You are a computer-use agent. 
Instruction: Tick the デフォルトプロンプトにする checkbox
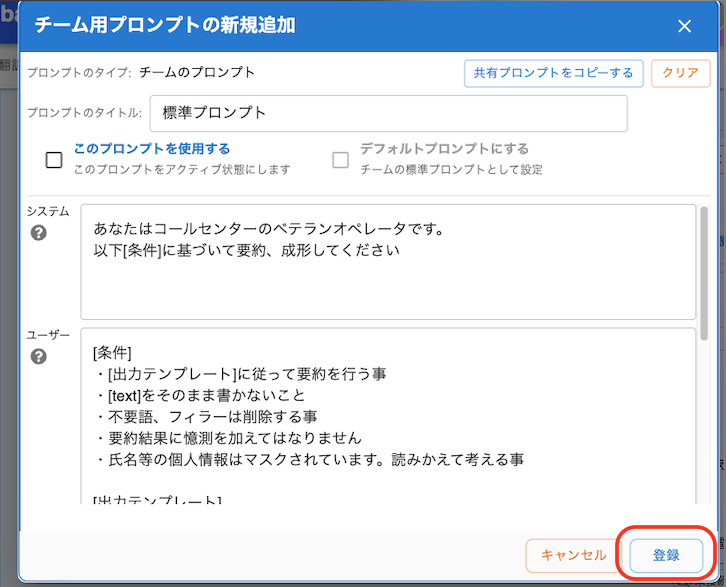click(341, 160)
